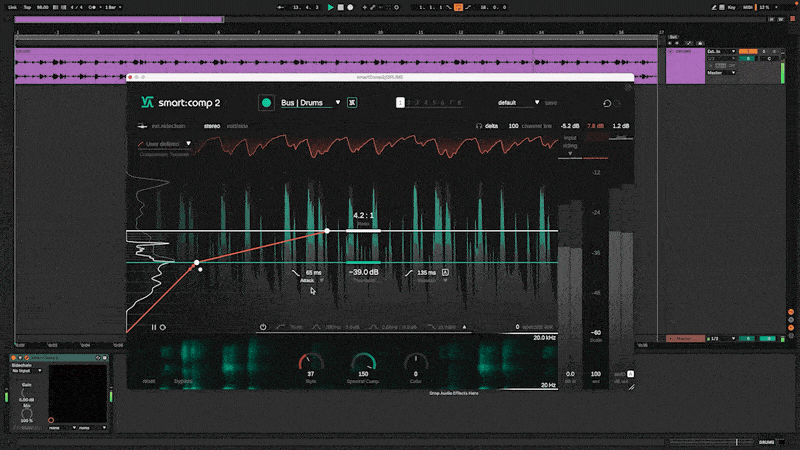Image resolution: width=800 pixels, height=450 pixels.
Task: Click the 135 ms release value
Action: (x=427, y=272)
